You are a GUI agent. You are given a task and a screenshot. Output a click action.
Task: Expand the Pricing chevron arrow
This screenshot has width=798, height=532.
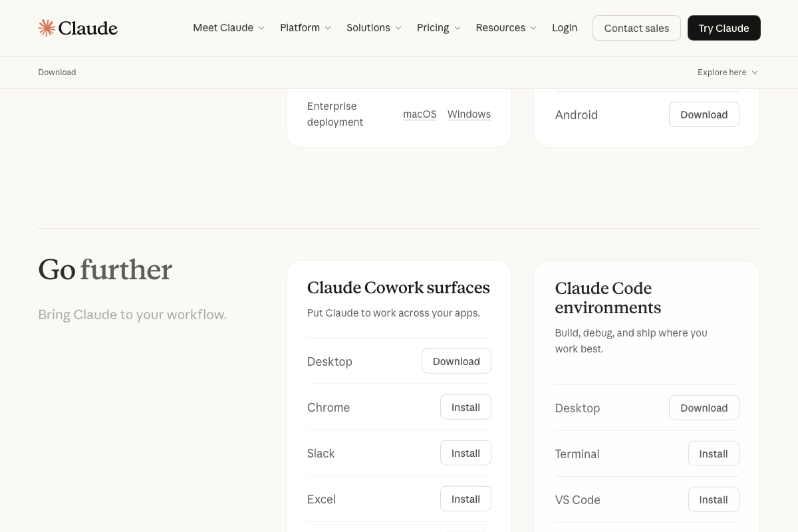pyautogui.click(x=458, y=28)
